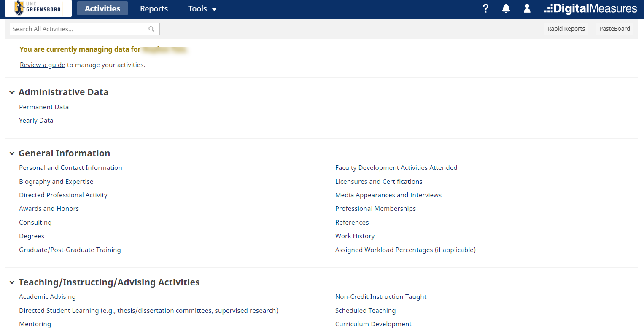The image size is (644, 328).
Task: Open the Mentoring screen
Action: pyautogui.click(x=35, y=324)
